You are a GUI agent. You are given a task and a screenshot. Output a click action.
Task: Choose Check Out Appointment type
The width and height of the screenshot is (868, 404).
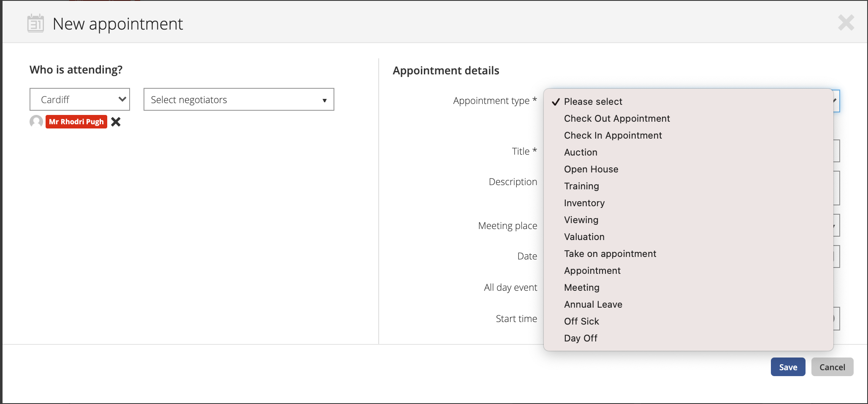(x=689, y=118)
